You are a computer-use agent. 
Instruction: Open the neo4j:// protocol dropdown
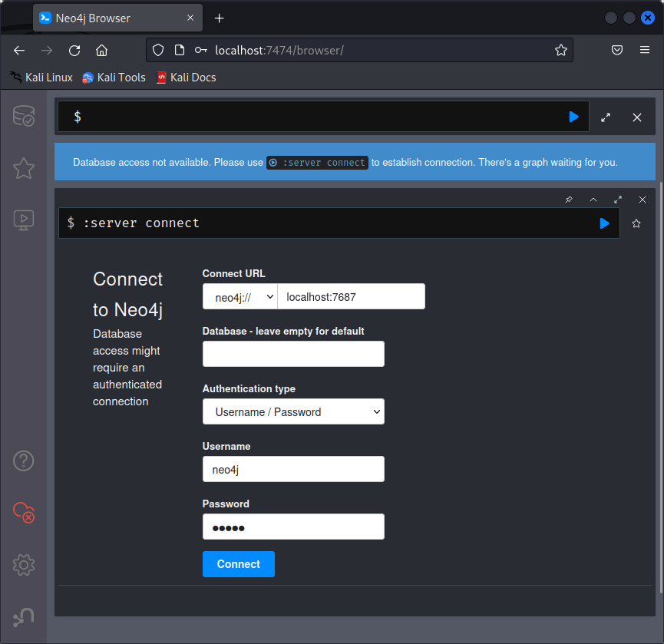240,297
